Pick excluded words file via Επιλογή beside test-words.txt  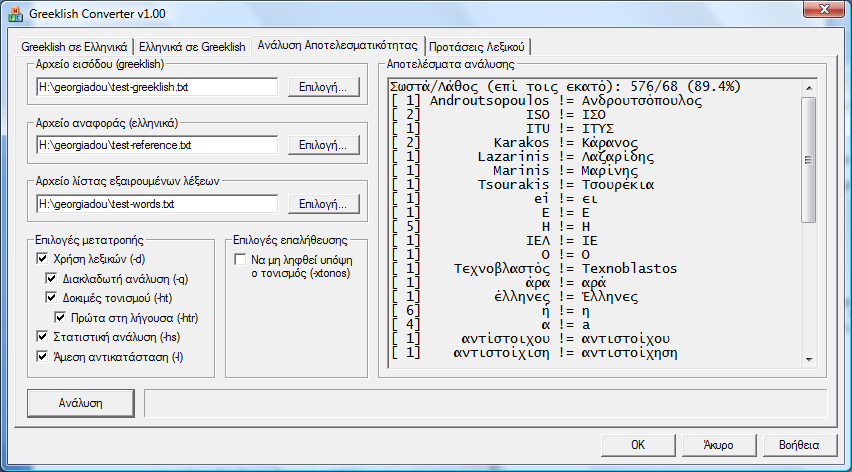pyautogui.click(x=323, y=204)
